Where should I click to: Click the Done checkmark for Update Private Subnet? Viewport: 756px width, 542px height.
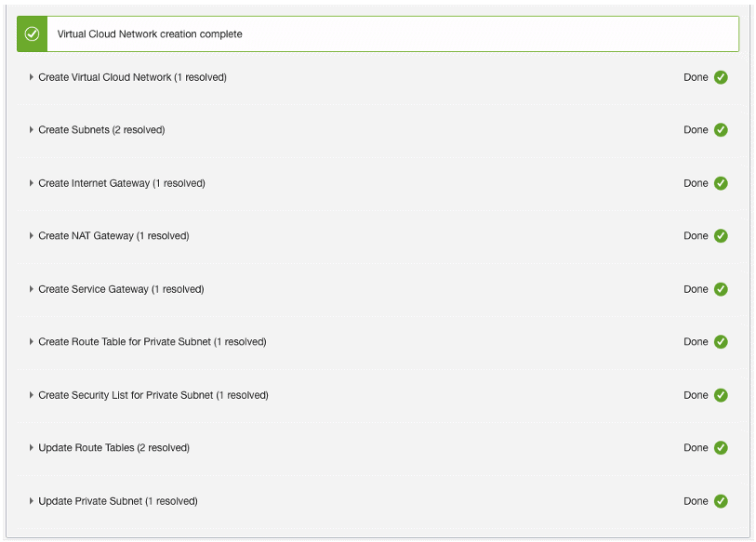tap(721, 501)
